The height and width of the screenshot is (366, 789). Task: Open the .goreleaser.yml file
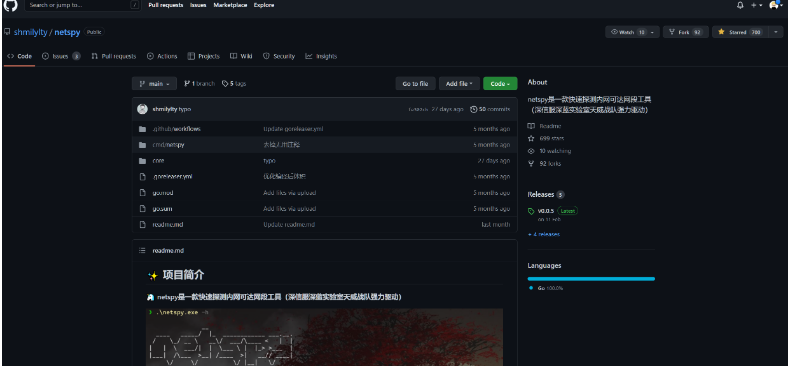[173, 177]
